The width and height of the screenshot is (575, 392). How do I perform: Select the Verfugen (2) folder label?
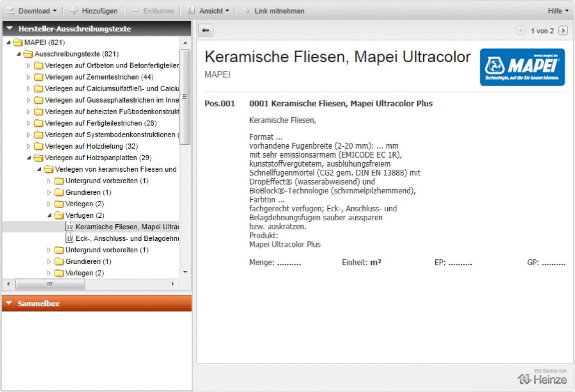tap(85, 215)
